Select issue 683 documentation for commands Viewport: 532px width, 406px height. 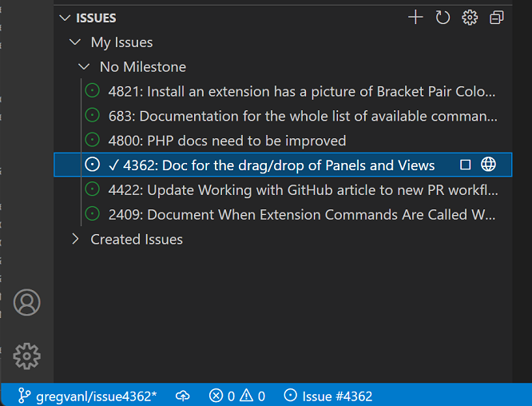coord(301,117)
